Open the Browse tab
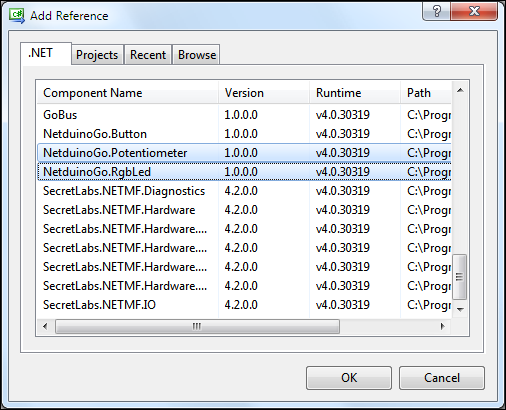 196,55
